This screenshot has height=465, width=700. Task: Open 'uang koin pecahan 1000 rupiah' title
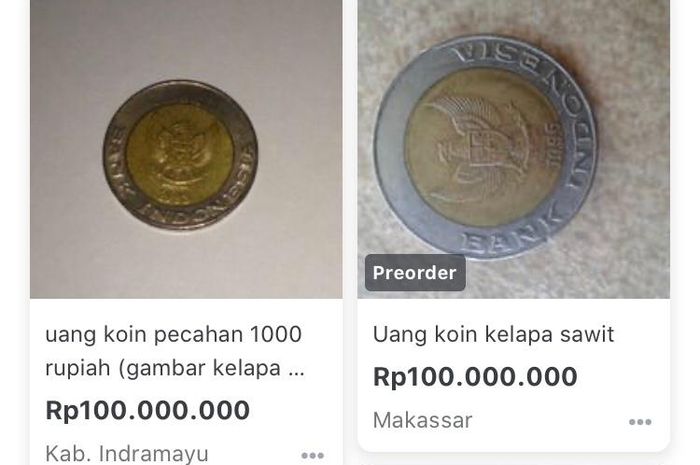click(x=175, y=351)
